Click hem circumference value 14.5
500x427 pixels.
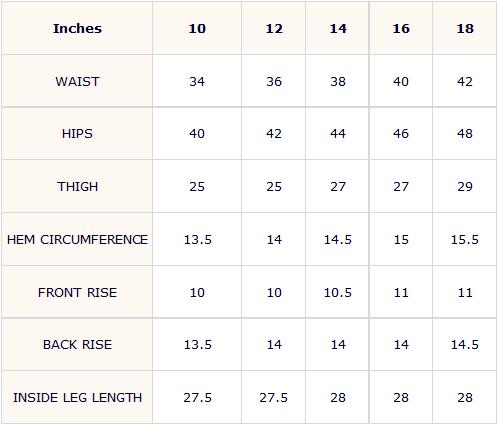point(337,239)
